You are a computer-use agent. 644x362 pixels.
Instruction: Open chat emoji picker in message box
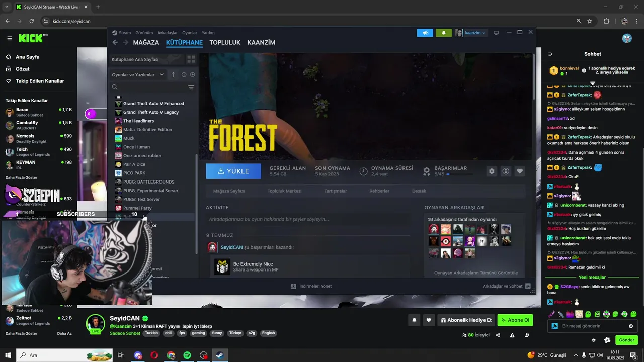(631, 326)
